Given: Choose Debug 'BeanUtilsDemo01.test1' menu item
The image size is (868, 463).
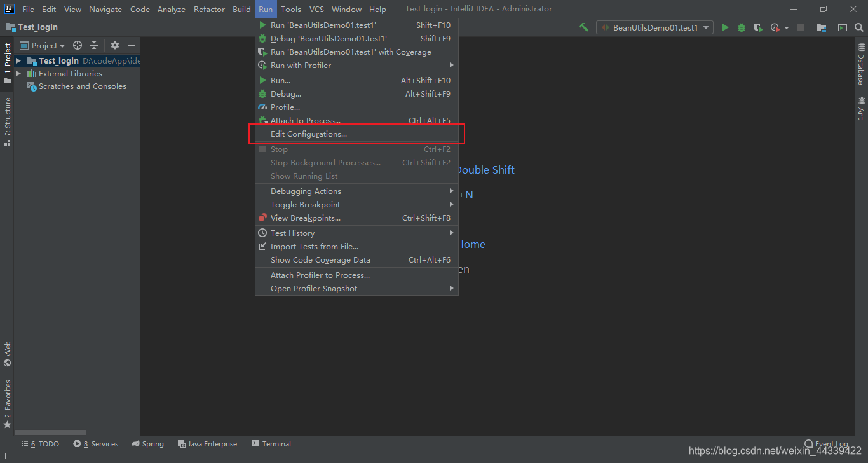Looking at the screenshot, I should pyautogui.click(x=356, y=39).
